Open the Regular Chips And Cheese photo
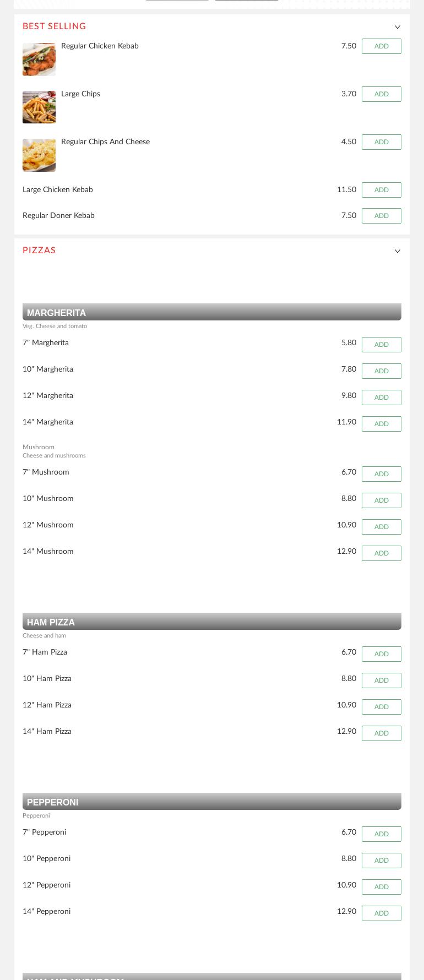The width and height of the screenshot is (424, 980). click(39, 155)
